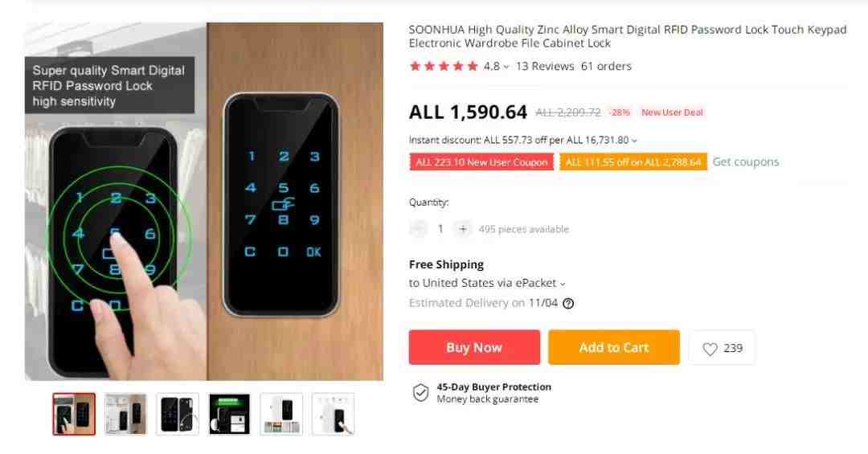
Task: Expand the instant discount details arrow
Action: coord(634,141)
